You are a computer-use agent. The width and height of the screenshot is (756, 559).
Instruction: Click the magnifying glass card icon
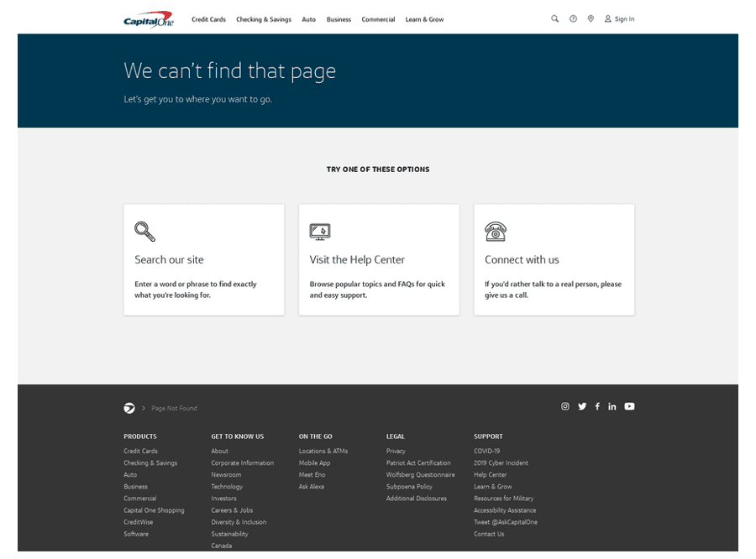click(x=144, y=232)
